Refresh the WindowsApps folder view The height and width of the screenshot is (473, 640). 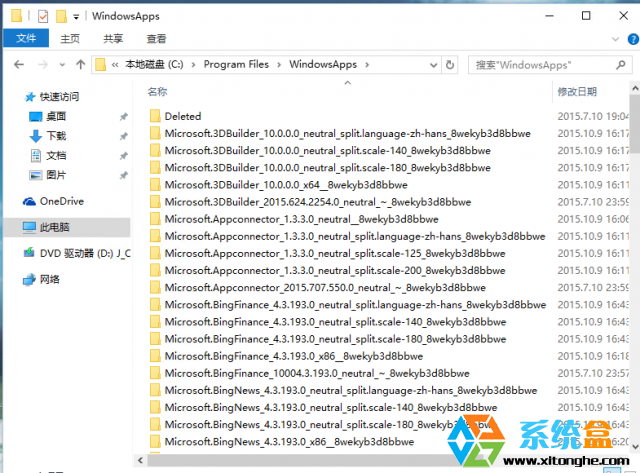[x=450, y=65]
